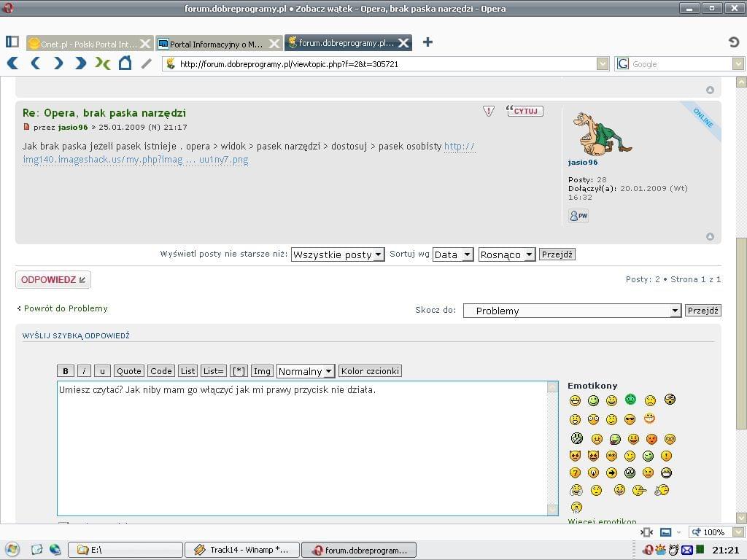Image resolution: width=747 pixels, height=560 pixels.
Task: Insert the red angry face emoticon
Action: [651, 438]
